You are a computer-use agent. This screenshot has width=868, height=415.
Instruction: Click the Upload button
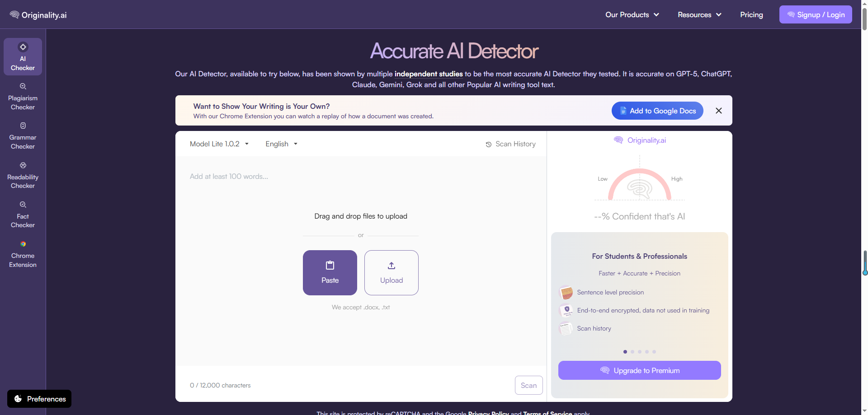tap(392, 273)
